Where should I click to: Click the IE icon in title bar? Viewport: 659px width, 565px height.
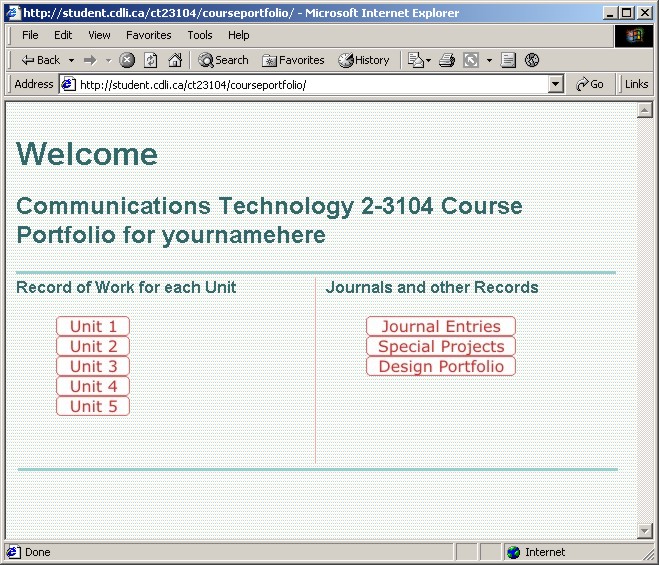13,13
